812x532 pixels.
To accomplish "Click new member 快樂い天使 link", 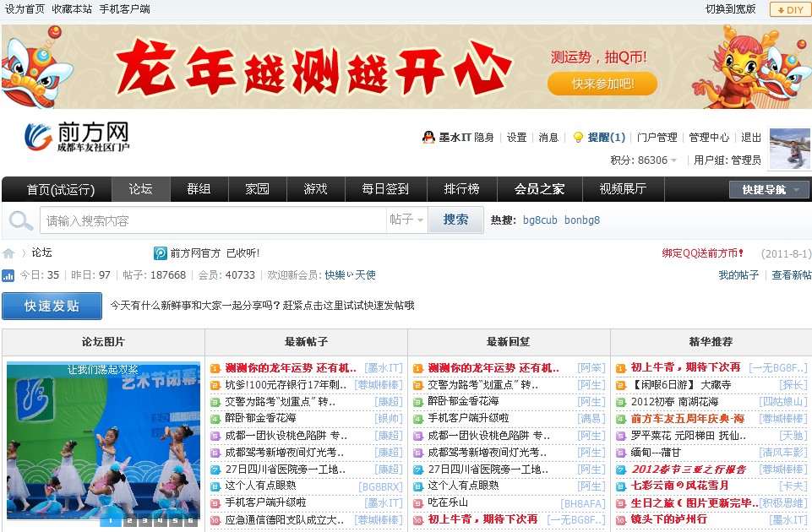I will coord(350,275).
